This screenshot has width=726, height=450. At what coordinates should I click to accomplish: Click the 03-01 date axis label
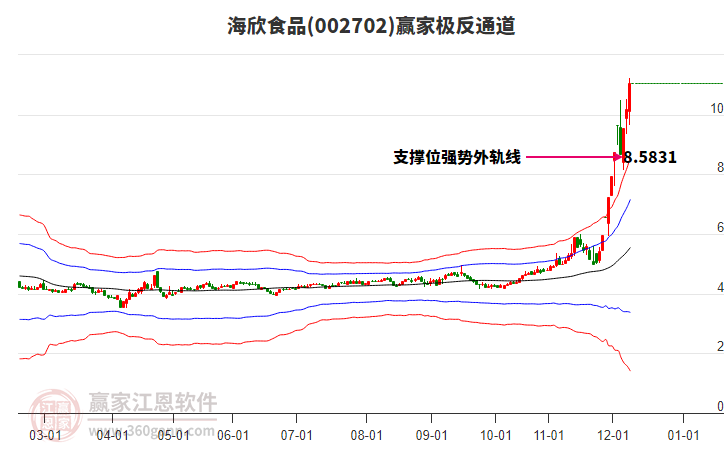45,435
